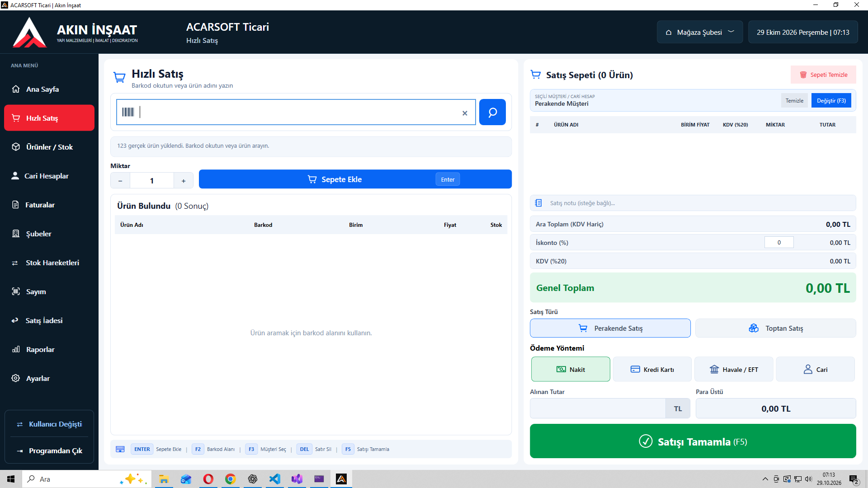Screen dimensions: 868x488
Task: Choose Cari payment method
Action: coord(816,369)
